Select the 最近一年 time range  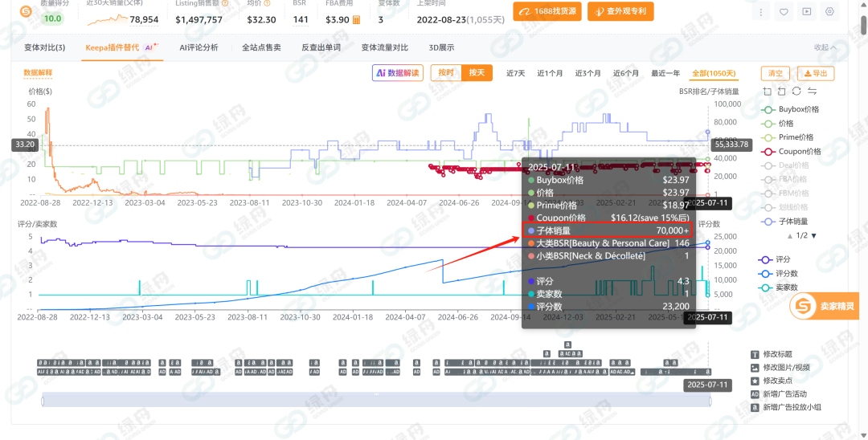pos(665,73)
